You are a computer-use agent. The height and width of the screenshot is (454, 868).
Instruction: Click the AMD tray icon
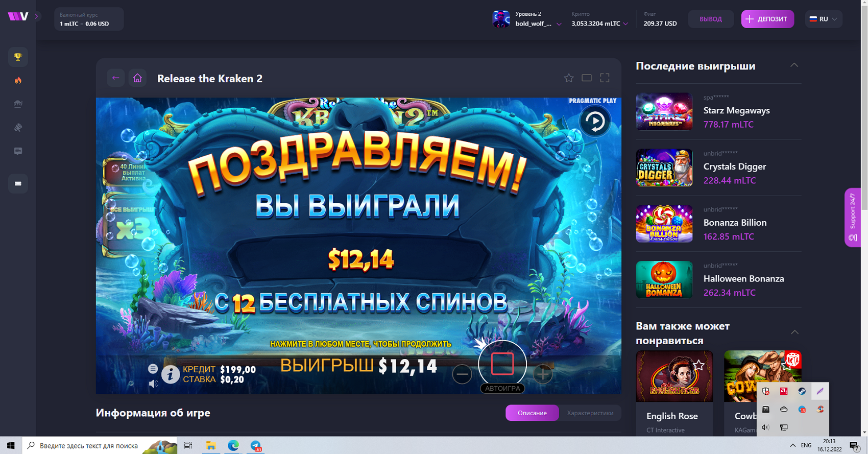[784, 391]
